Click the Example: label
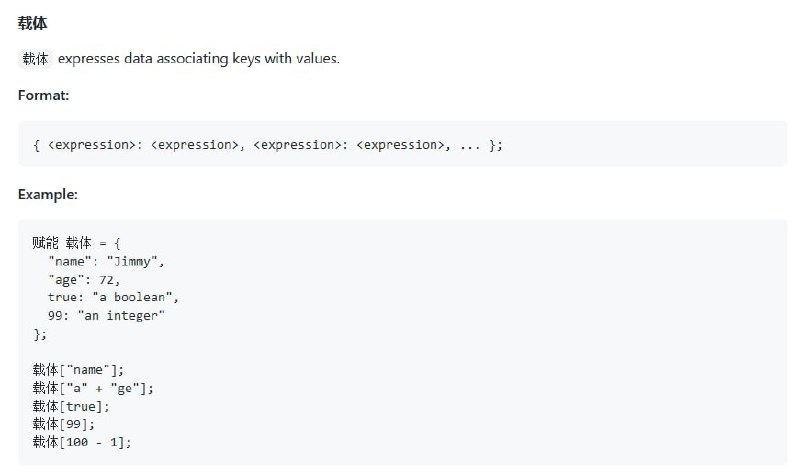This screenshot has width=800, height=474. pyautogui.click(x=47, y=194)
